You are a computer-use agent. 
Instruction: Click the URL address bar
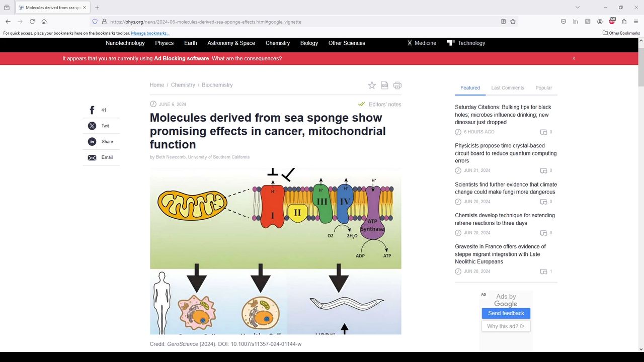[x=302, y=22]
